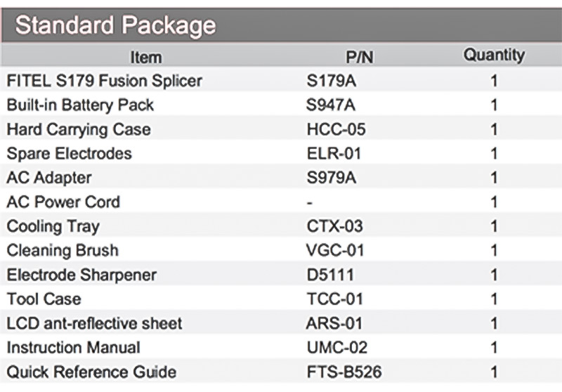Select the Hard Carrying Case entry
This screenshot has height=392, width=562.
[x=79, y=129]
